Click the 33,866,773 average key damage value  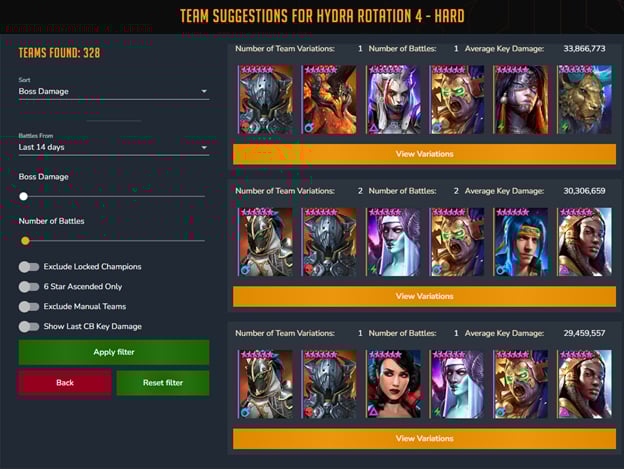pos(584,49)
